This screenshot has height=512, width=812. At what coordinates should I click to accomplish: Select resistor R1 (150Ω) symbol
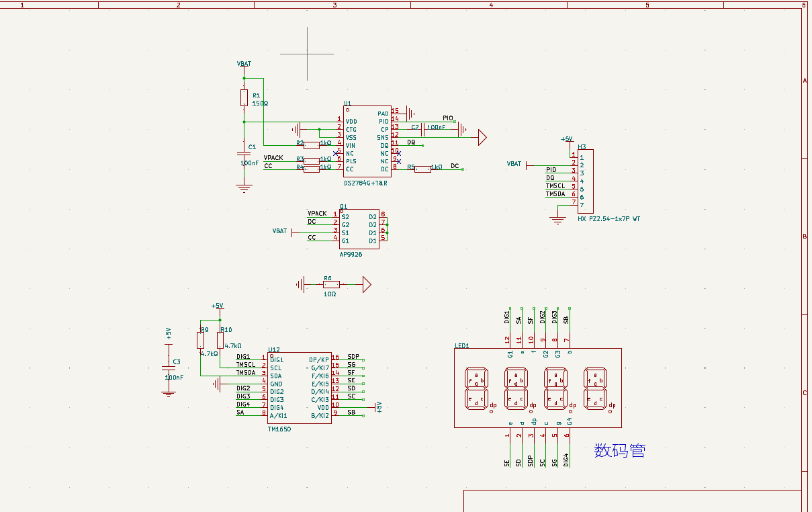pyautogui.click(x=244, y=98)
